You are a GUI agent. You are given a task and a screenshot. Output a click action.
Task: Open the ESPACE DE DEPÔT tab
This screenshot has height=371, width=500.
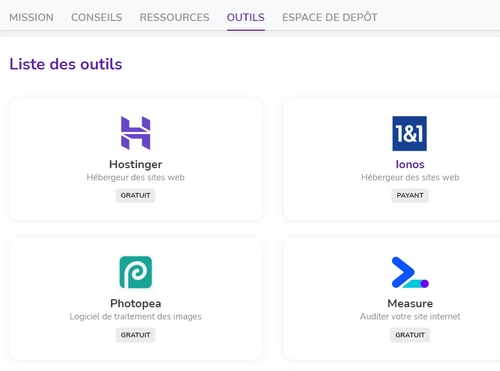click(330, 17)
